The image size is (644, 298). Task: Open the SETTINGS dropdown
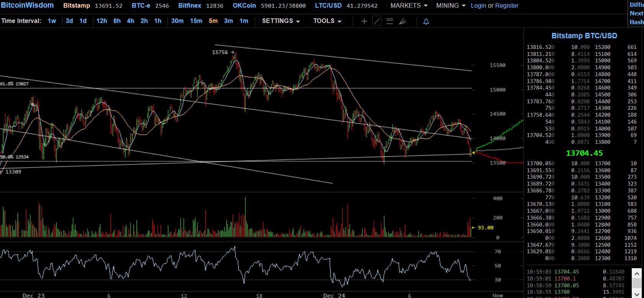point(281,21)
